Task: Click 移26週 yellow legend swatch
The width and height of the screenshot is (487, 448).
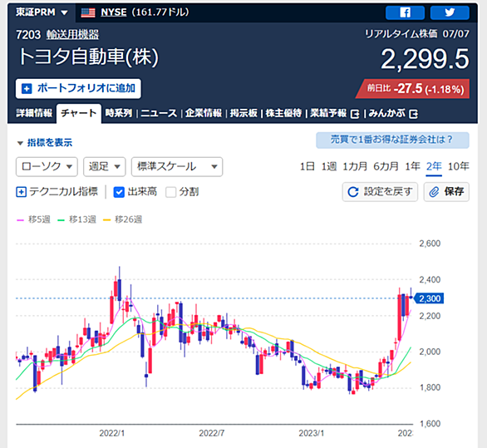Action: click(x=107, y=220)
